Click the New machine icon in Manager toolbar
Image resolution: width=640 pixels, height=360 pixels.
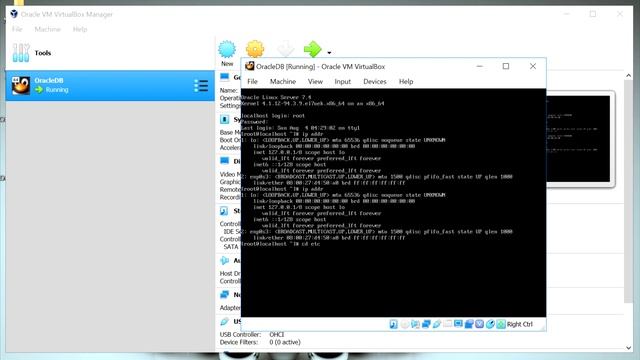pos(227,49)
